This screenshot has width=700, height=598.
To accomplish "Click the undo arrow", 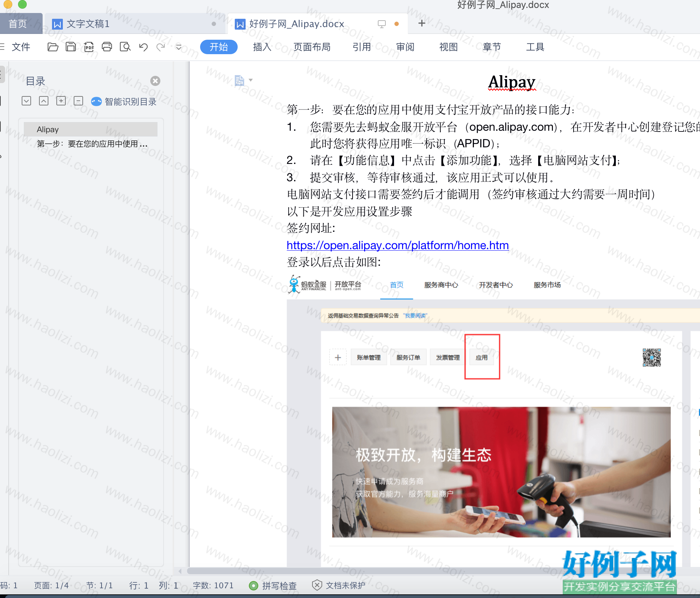I will [143, 47].
